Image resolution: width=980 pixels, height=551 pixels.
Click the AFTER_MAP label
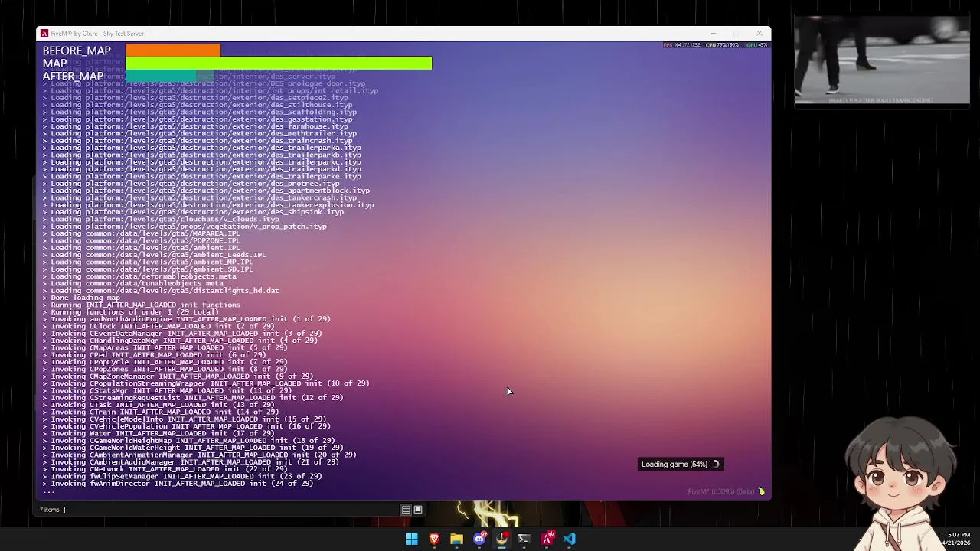pos(73,77)
